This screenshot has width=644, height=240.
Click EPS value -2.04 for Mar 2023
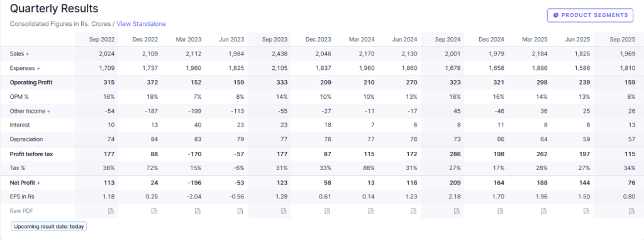click(194, 197)
